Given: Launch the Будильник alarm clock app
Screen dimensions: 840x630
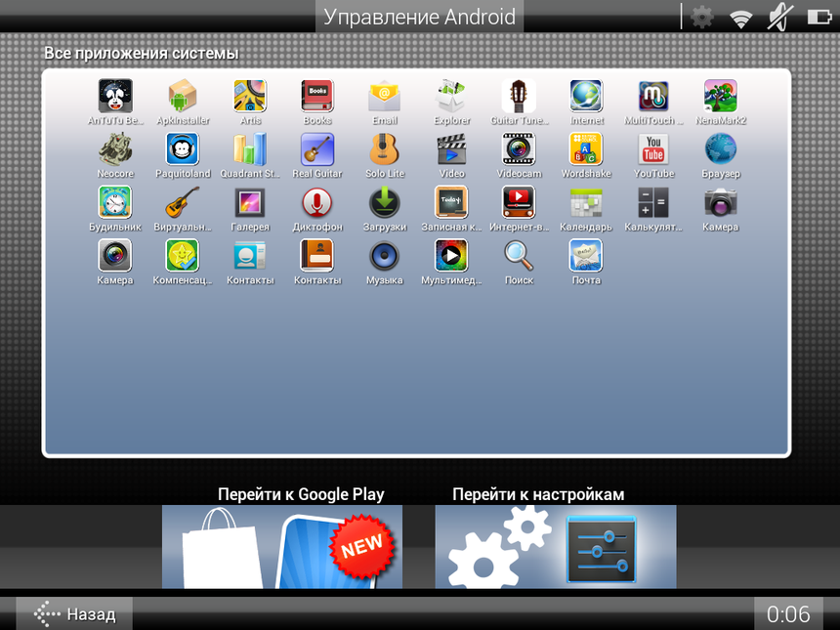Looking at the screenshot, I should coord(115,203).
